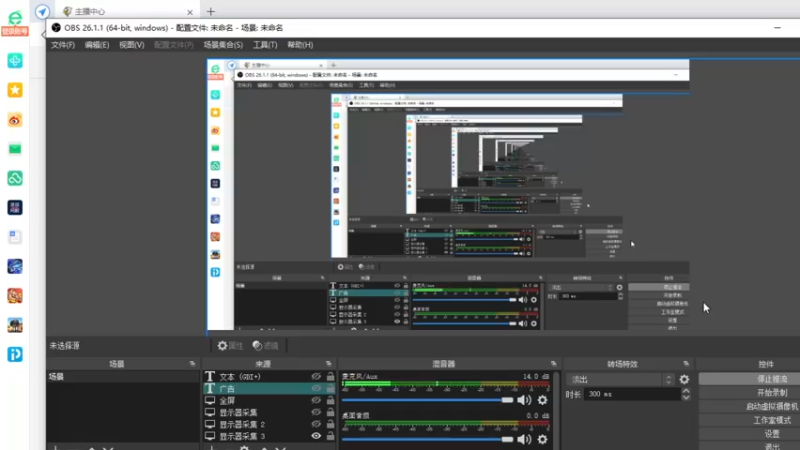Open 桌面音频 audio settings gear
This screenshot has height=450, width=800.
tap(542, 439)
